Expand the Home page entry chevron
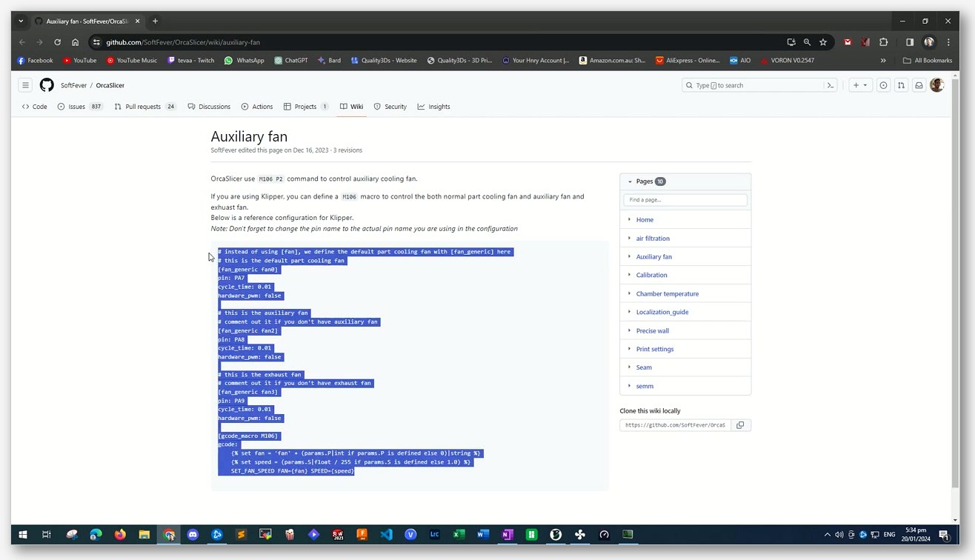Viewport: 975px width, 560px height. [629, 219]
